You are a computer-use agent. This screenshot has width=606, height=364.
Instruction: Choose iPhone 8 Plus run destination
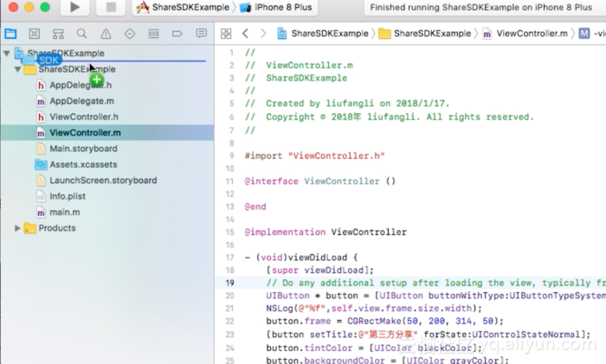click(276, 7)
